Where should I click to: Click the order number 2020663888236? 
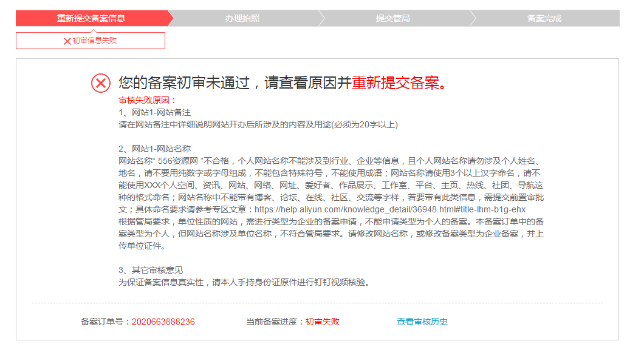[x=163, y=322]
